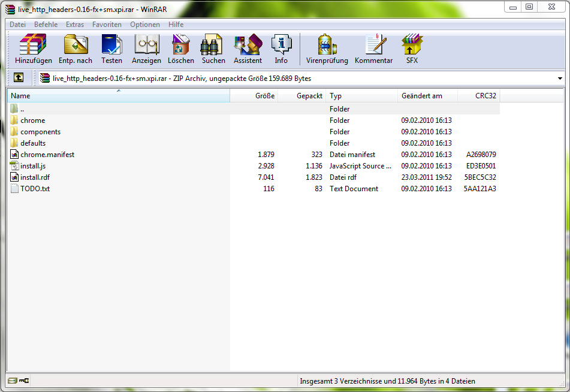This screenshot has width=570, height=392.
Task: Open the Extras menu
Action: (75, 25)
